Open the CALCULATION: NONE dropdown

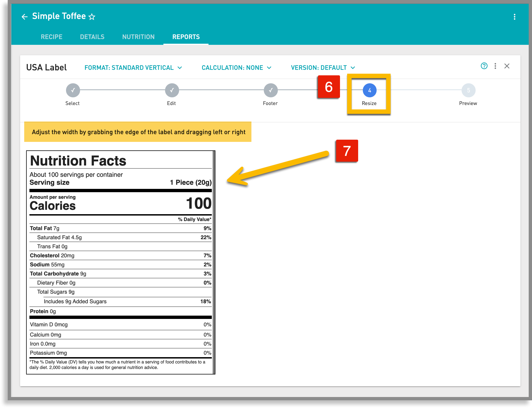236,67
